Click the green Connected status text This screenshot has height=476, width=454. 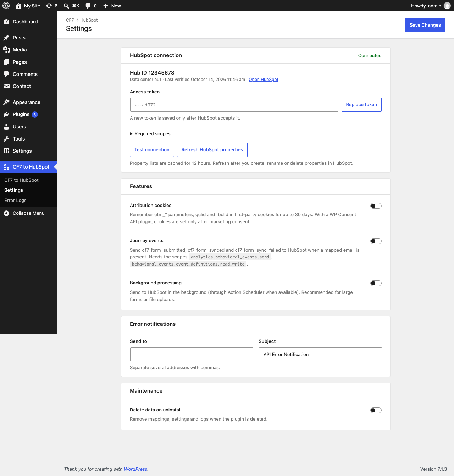370,56
